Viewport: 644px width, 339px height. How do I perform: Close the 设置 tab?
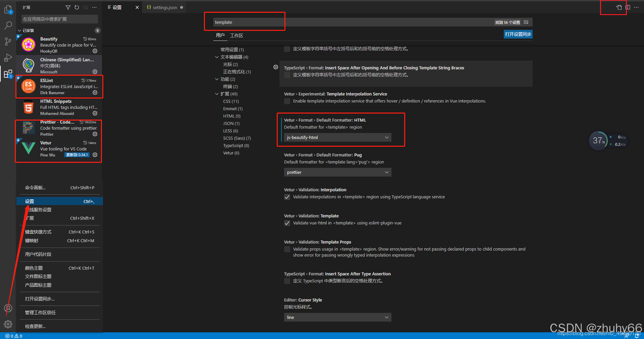pos(137,7)
